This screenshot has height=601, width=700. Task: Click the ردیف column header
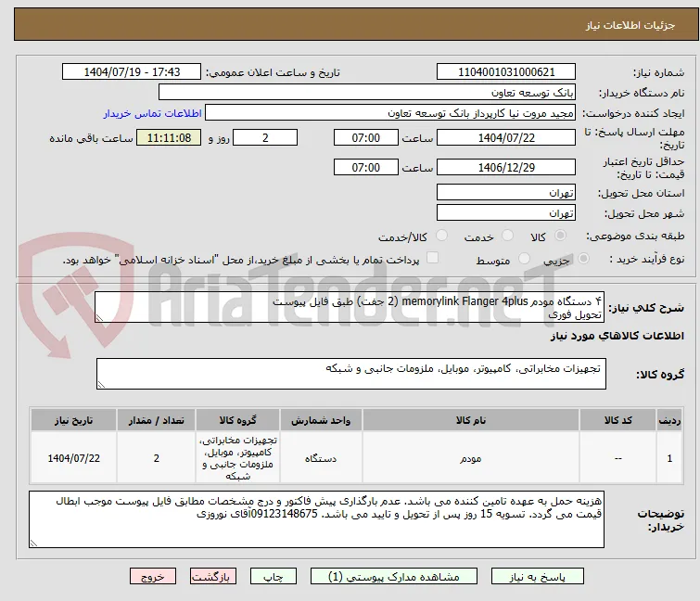tap(669, 420)
